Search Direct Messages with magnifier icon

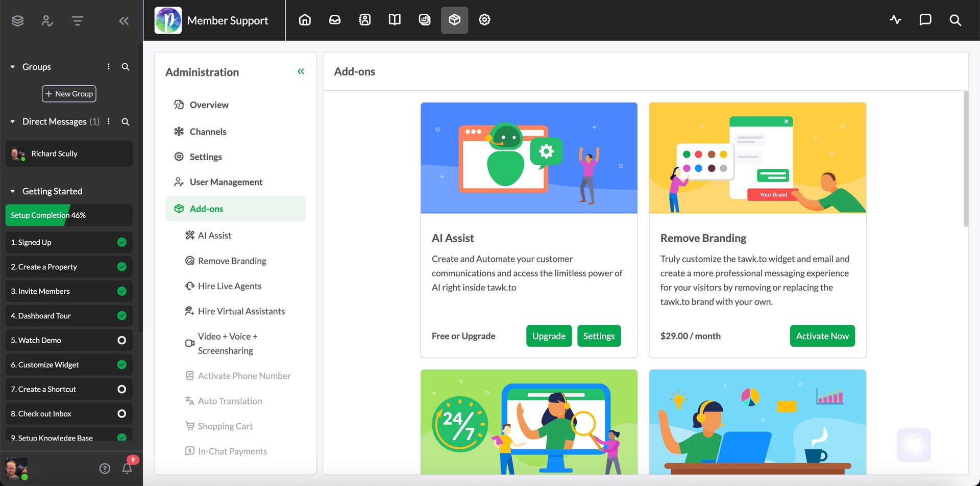pos(126,122)
